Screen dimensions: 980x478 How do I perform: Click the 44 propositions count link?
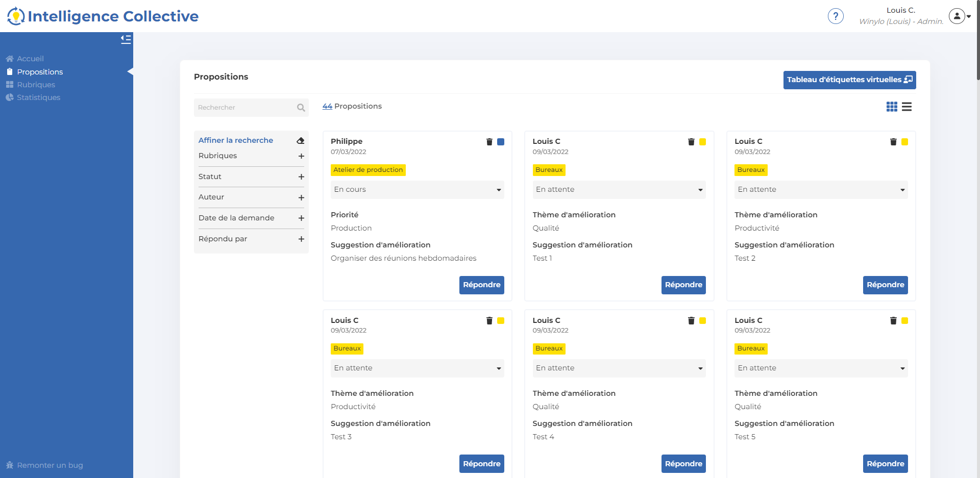click(x=327, y=106)
